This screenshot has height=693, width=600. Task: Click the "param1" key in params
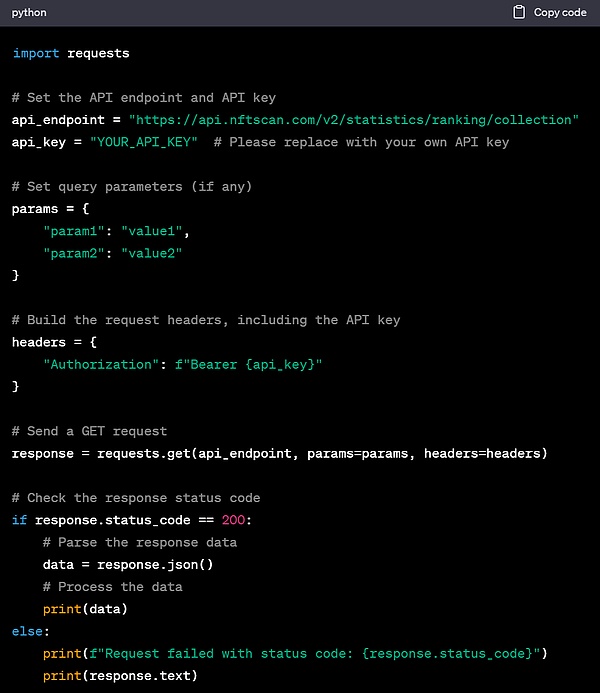pos(74,231)
